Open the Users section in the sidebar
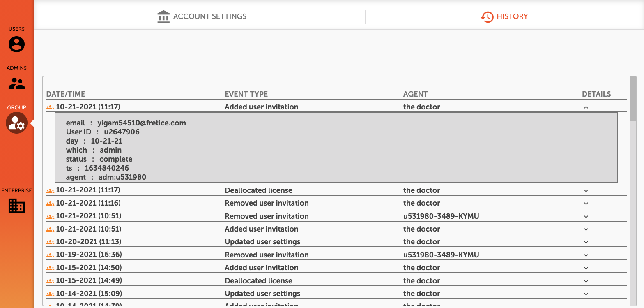The image size is (644, 308). (16, 44)
